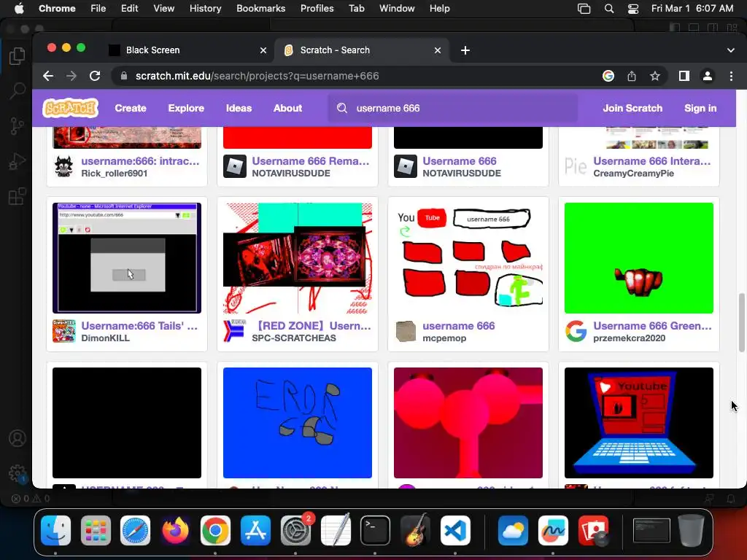Click Explore in Scratch navbar
Image resolution: width=747 pixels, height=560 pixels.
(186, 108)
